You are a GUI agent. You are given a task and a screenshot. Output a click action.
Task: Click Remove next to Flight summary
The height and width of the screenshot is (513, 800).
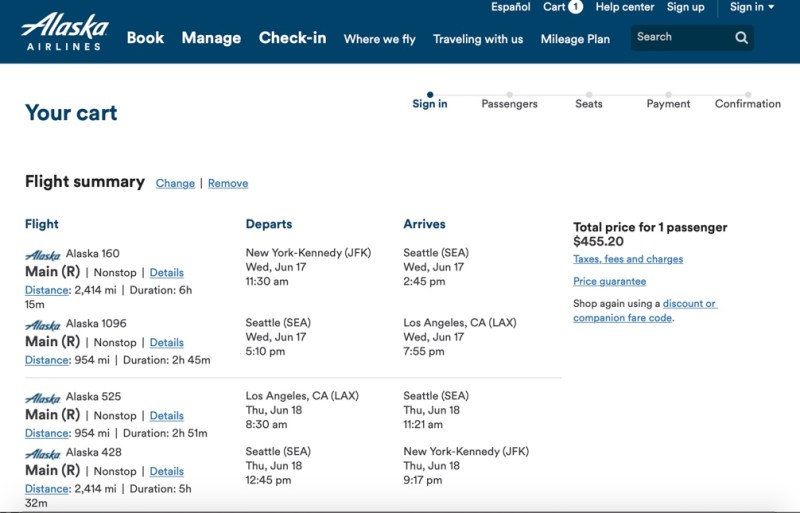point(228,183)
